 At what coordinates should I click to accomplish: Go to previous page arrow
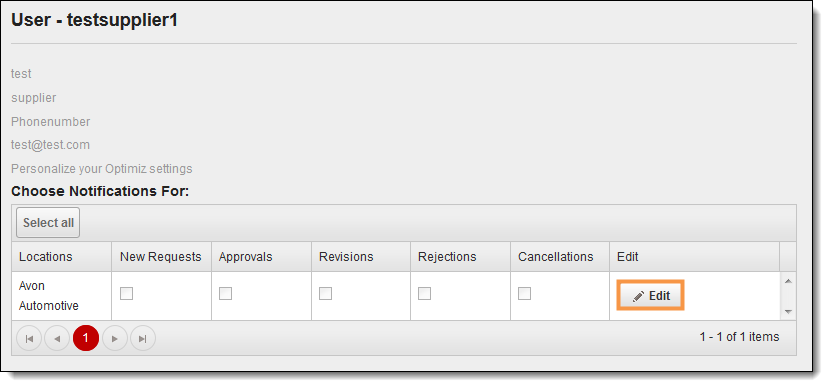(x=58, y=338)
